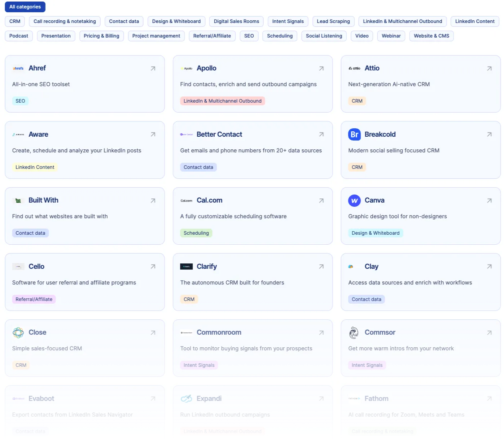Click LinkedIn Content tag on Aware card

[x=35, y=167]
